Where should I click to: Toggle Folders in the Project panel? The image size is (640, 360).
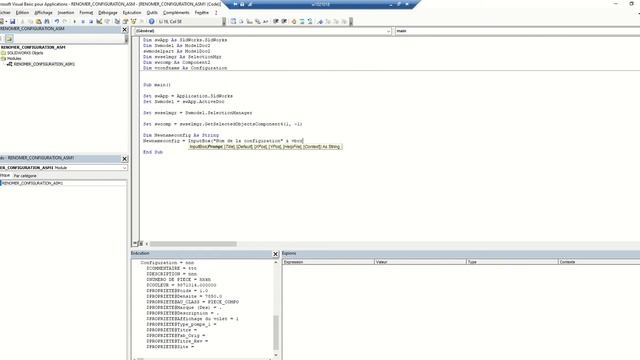(9, 38)
